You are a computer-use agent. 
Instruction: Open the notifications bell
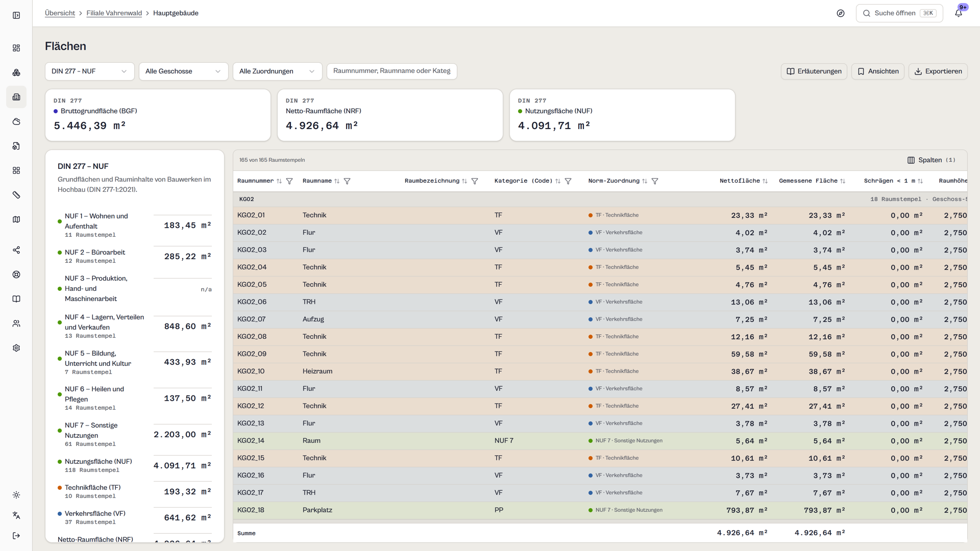tap(959, 13)
